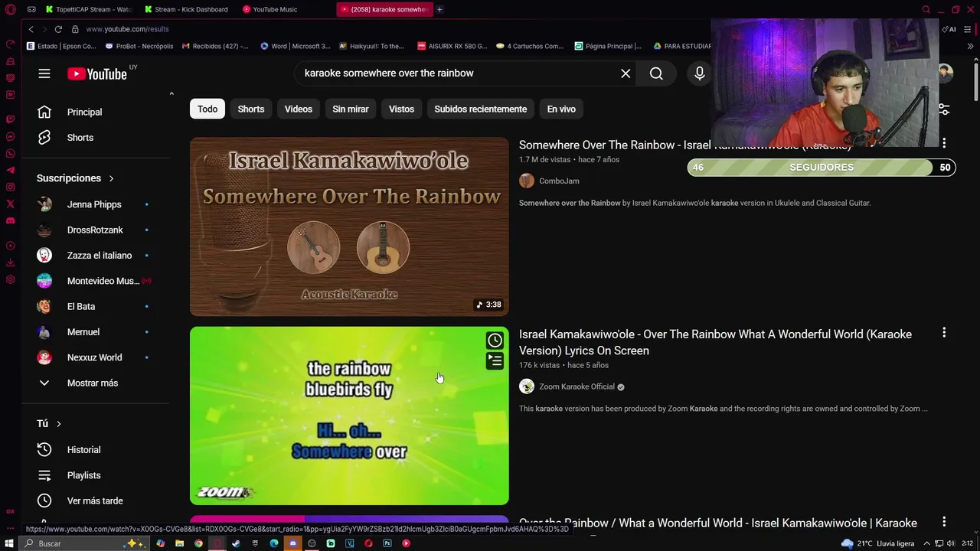Select the En vivo filter chip
The width and height of the screenshot is (980, 551).
click(561, 109)
